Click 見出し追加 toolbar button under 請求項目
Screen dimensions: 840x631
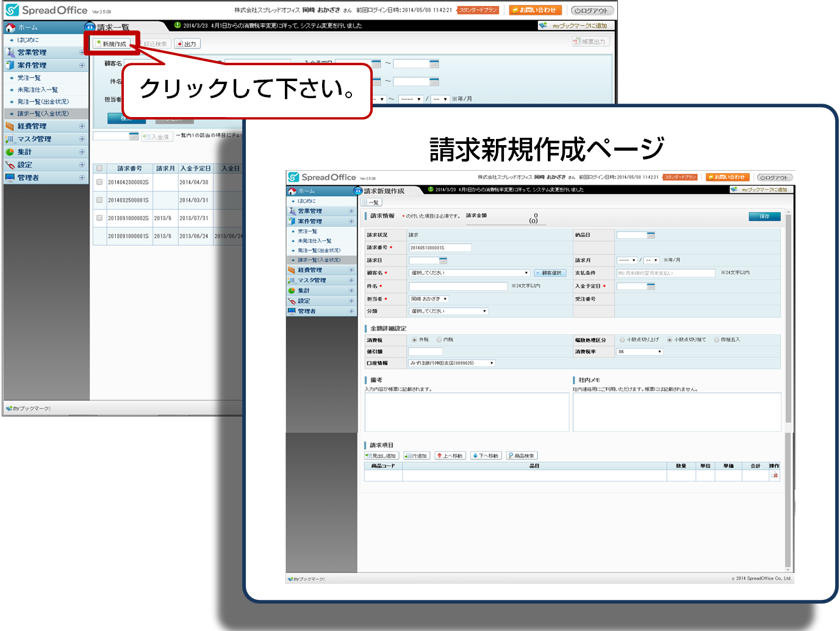381,456
